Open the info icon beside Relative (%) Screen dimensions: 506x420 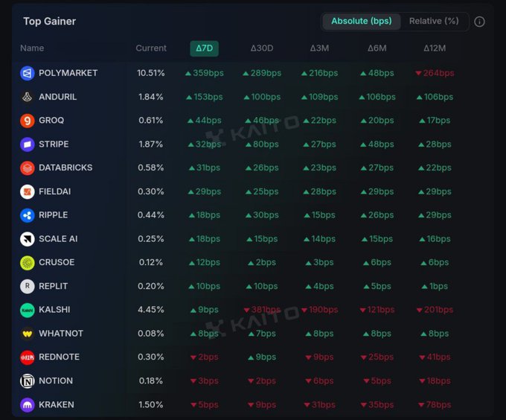479,22
